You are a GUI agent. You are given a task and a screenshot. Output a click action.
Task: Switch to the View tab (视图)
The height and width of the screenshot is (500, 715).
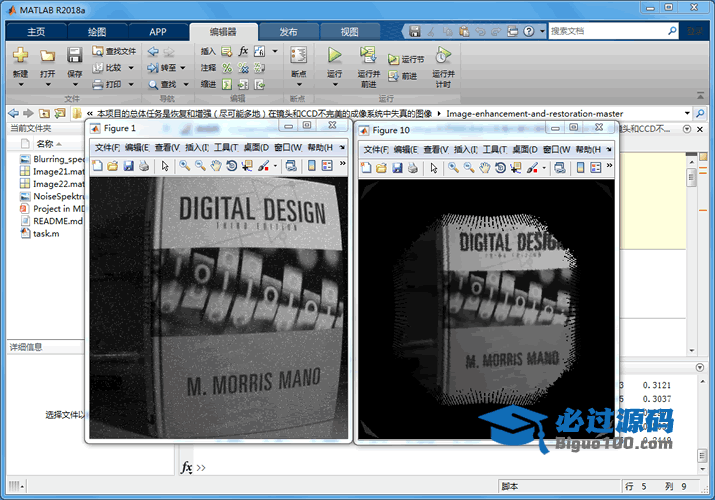pos(350,31)
